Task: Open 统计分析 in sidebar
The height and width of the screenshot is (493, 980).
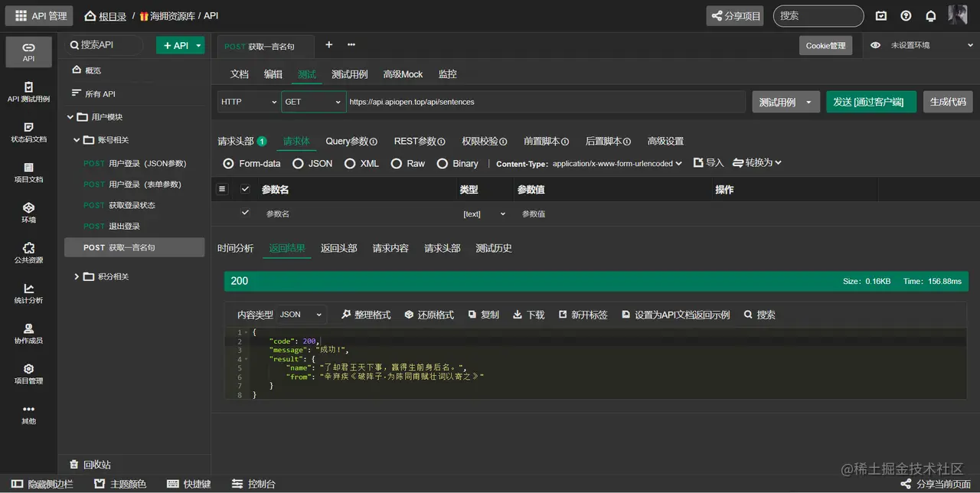Action: coord(28,293)
